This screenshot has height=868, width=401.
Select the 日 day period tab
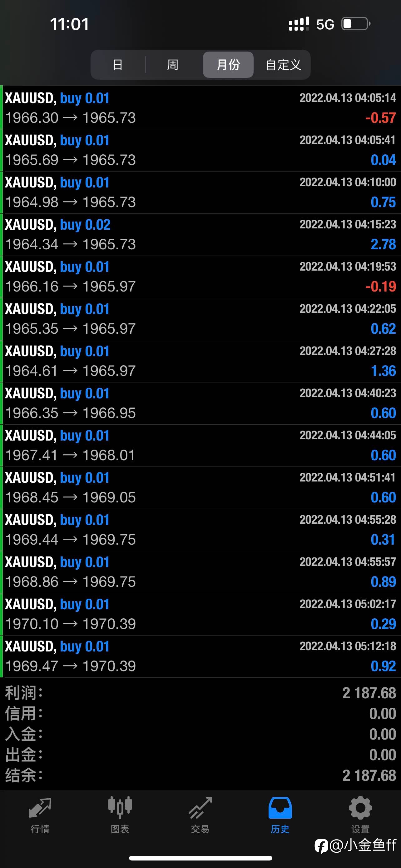click(118, 65)
